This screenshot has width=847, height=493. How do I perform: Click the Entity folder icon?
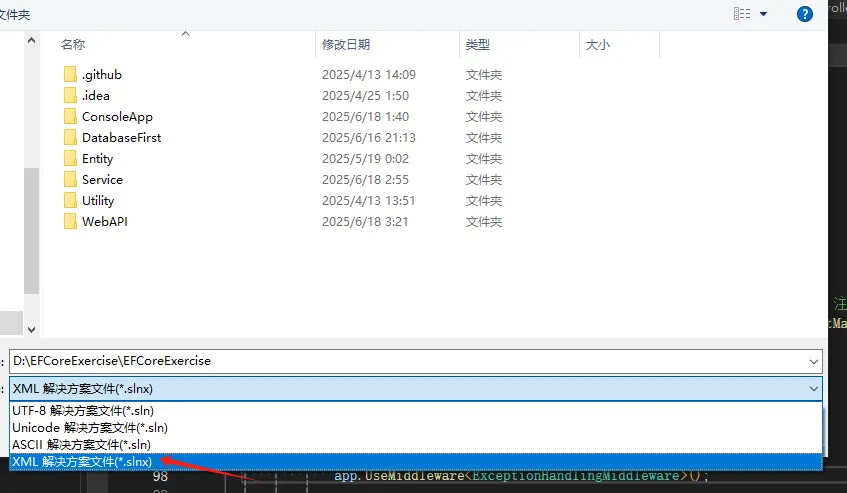click(70, 159)
